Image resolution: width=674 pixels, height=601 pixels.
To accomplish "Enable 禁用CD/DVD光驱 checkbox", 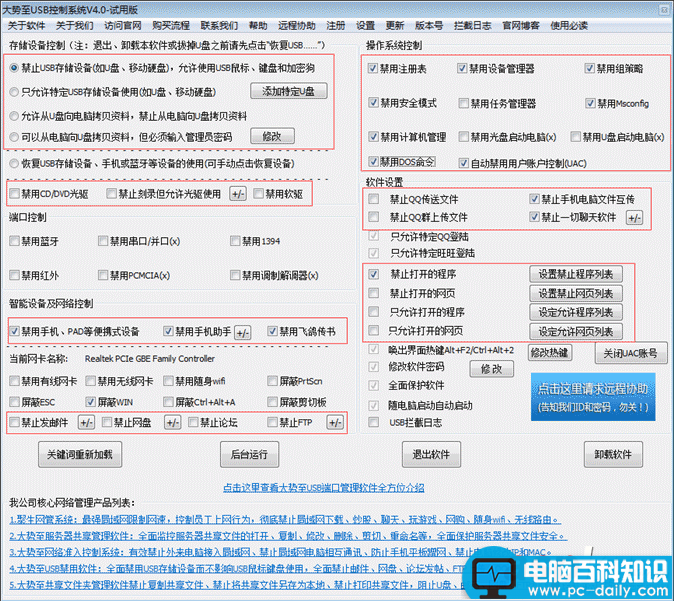I will click(x=15, y=194).
